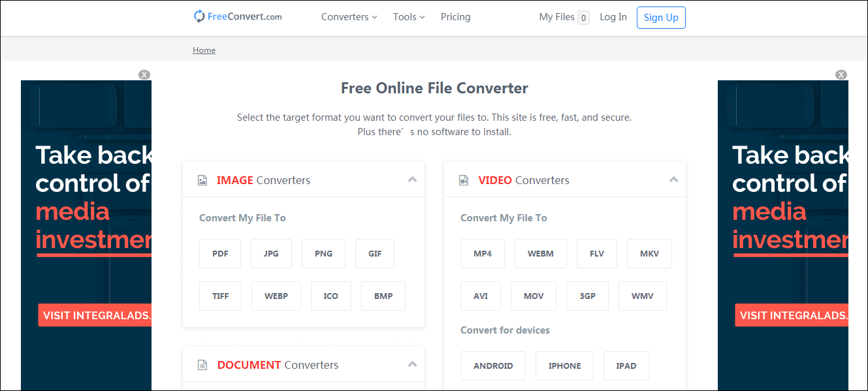The image size is (868, 391).
Task: Click the Log In link
Action: pyautogui.click(x=613, y=17)
